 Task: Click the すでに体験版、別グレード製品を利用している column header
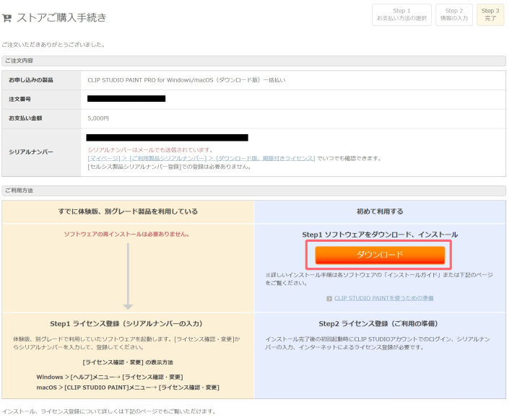(128, 211)
